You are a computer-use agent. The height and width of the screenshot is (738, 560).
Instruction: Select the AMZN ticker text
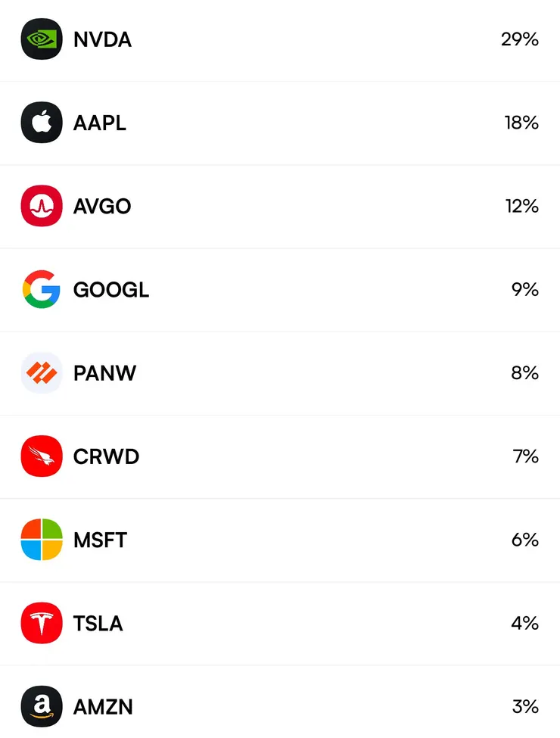[103, 707]
